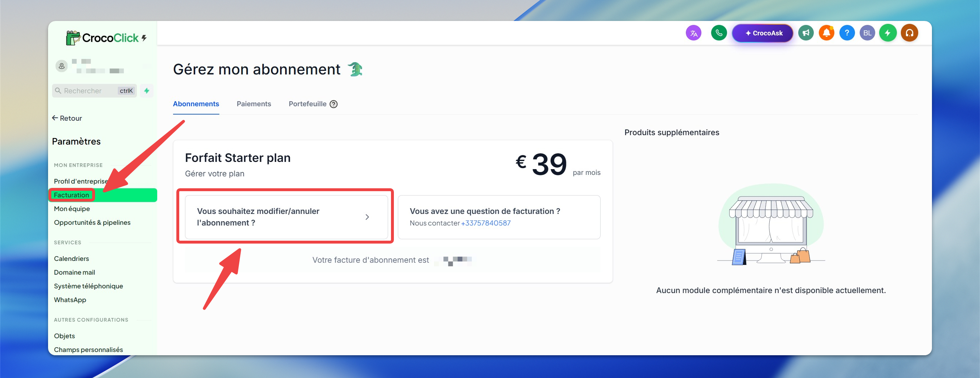Open Domaine mail settings

tap(74, 272)
